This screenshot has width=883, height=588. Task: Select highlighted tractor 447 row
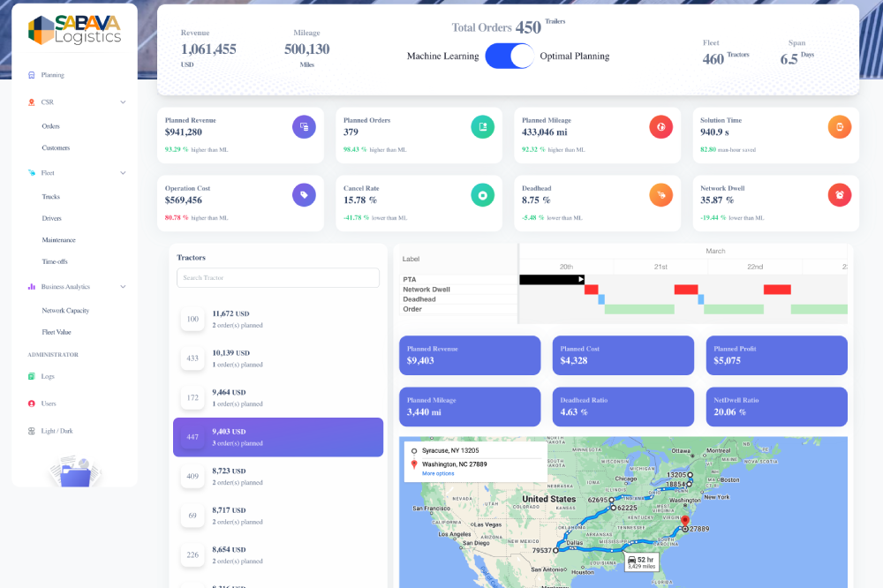coord(278,437)
